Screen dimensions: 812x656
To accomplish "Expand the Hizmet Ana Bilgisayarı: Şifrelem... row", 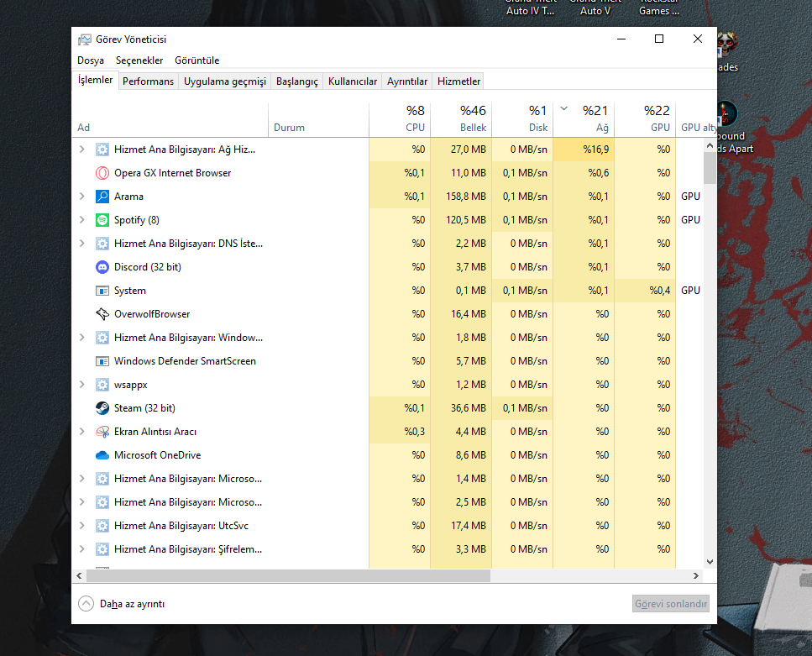I will click(81, 549).
